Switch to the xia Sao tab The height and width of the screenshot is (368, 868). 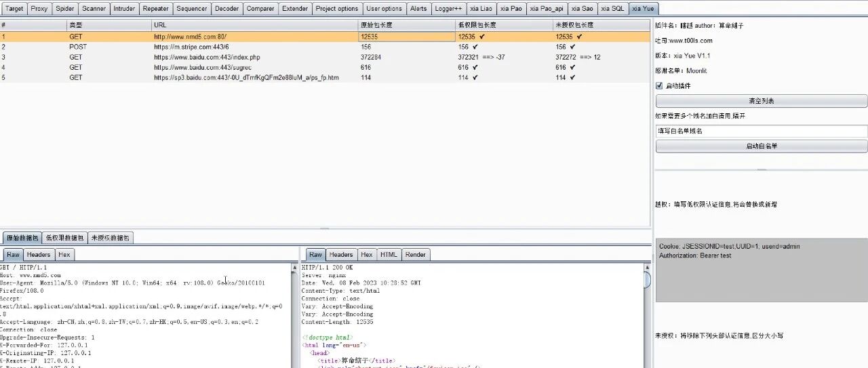point(582,9)
